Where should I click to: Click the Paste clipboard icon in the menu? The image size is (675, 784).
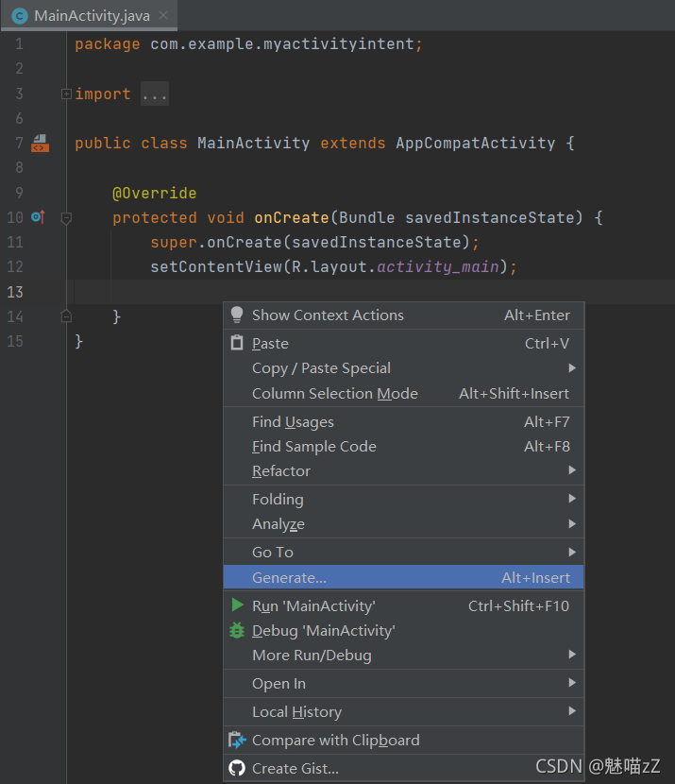coord(237,343)
